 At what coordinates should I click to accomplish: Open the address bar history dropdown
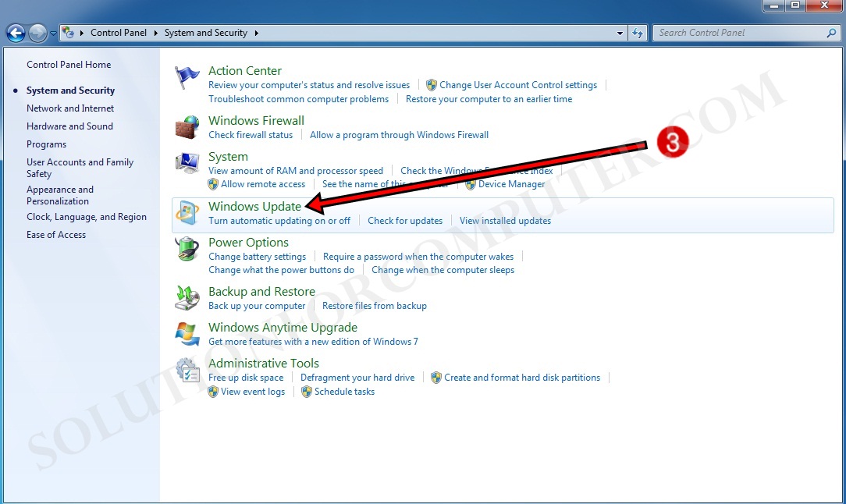pos(620,33)
